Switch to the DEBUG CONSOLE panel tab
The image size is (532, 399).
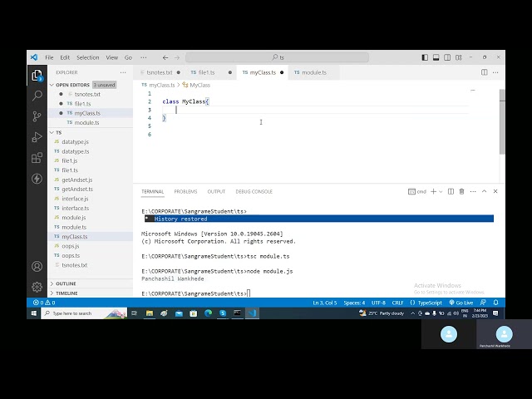(x=254, y=191)
